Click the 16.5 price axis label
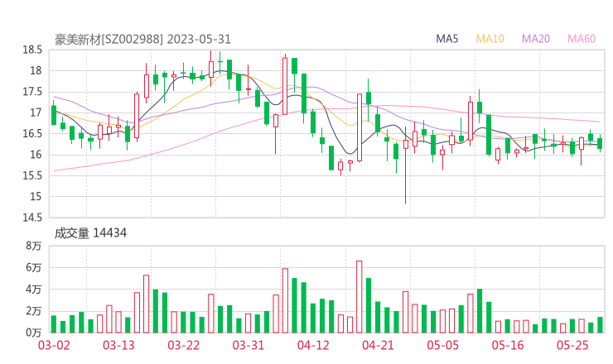613x364 pixels. point(32,133)
